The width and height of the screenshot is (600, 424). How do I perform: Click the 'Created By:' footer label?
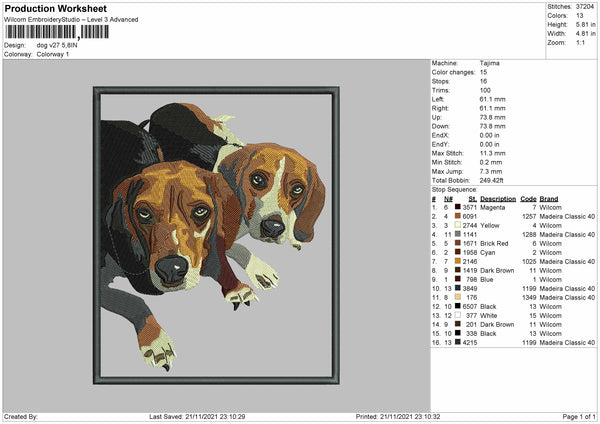pyautogui.click(x=21, y=416)
